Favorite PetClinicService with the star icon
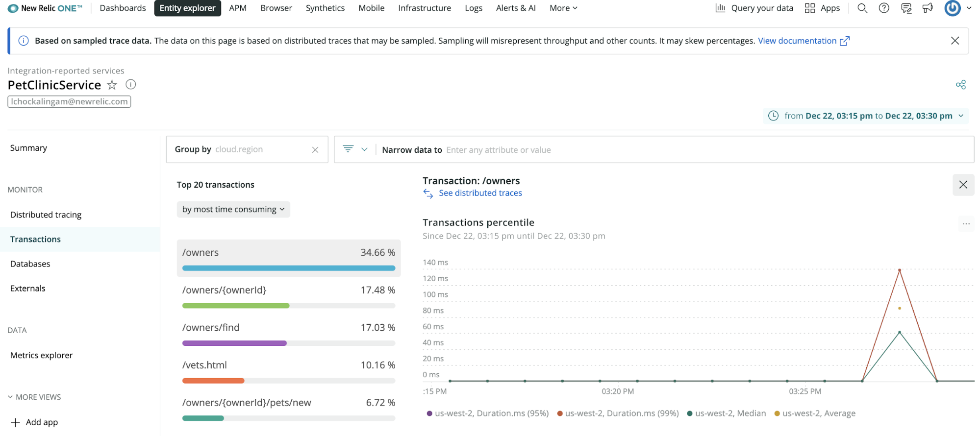 [112, 85]
